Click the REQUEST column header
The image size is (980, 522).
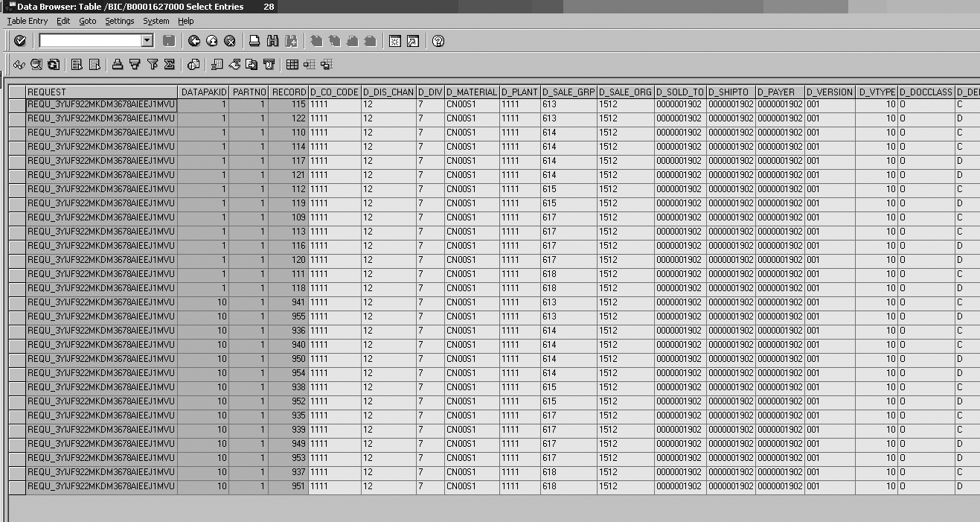click(x=101, y=92)
